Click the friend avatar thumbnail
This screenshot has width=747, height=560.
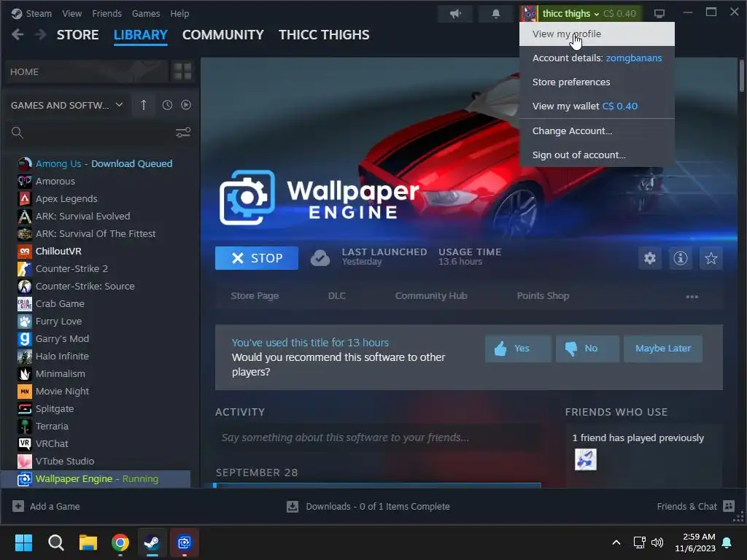[586, 459]
